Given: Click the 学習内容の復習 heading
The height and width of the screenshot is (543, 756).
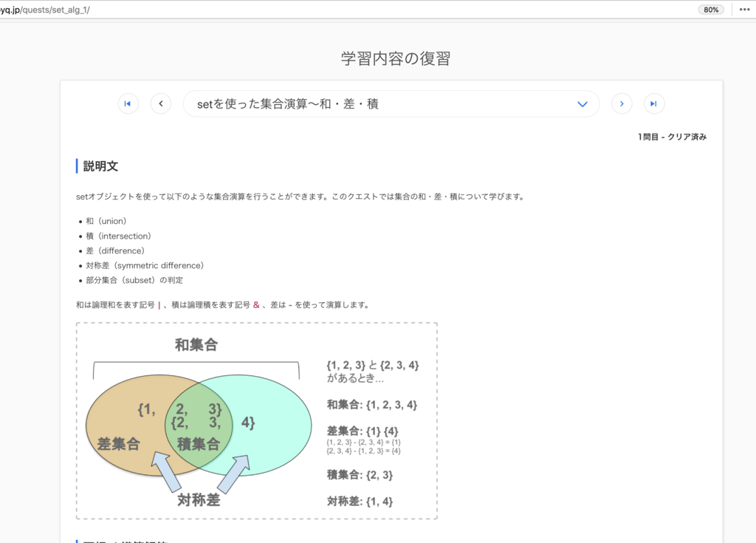Looking at the screenshot, I should [x=396, y=58].
